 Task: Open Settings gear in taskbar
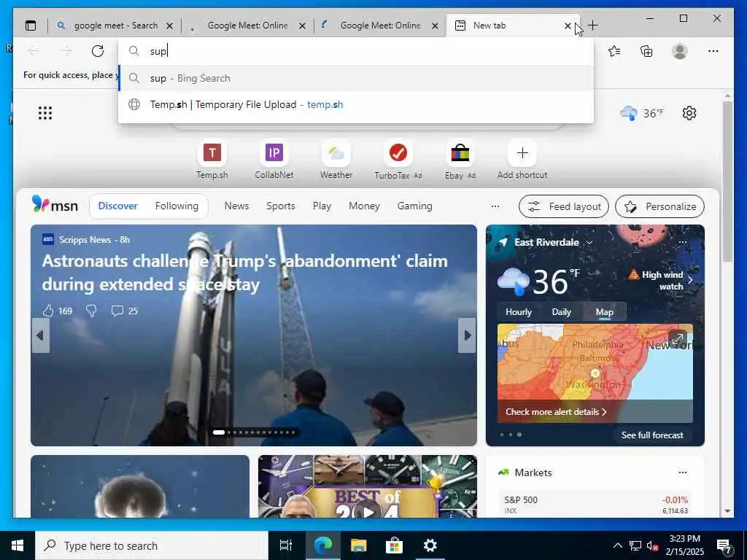pyautogui.click(x=430, y=545)
